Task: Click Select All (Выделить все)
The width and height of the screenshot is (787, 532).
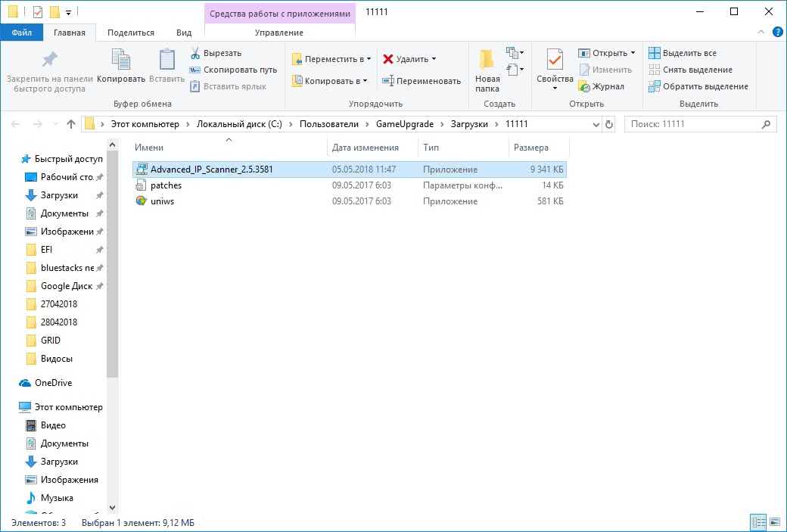Action: click(x=682, y=53)
